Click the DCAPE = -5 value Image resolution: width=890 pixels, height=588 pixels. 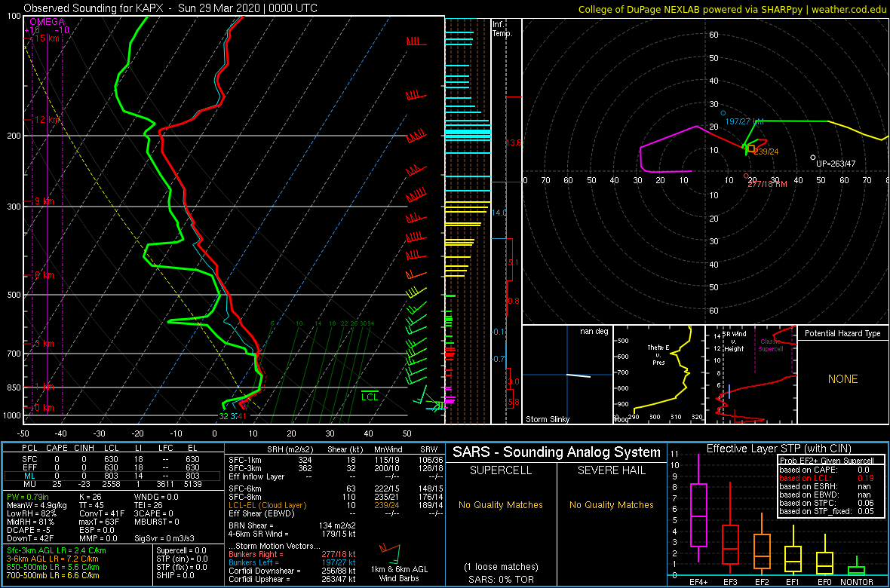29,530
